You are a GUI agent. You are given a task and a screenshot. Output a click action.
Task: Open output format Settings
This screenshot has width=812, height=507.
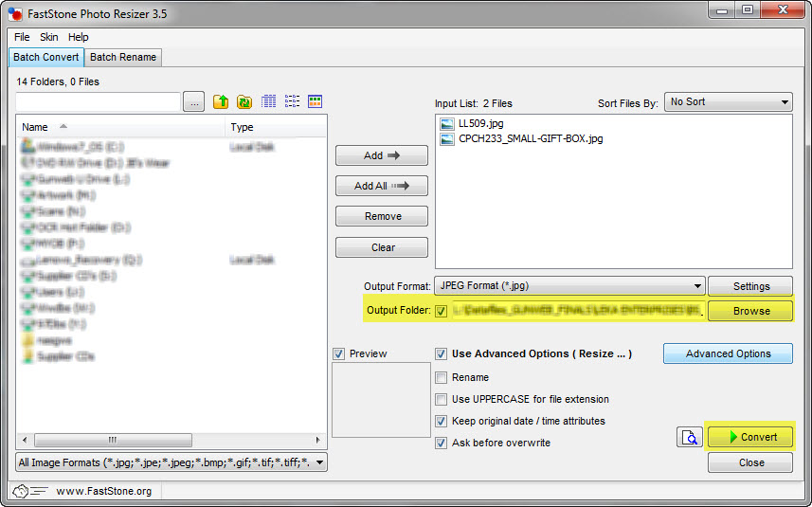pos(750,286)
